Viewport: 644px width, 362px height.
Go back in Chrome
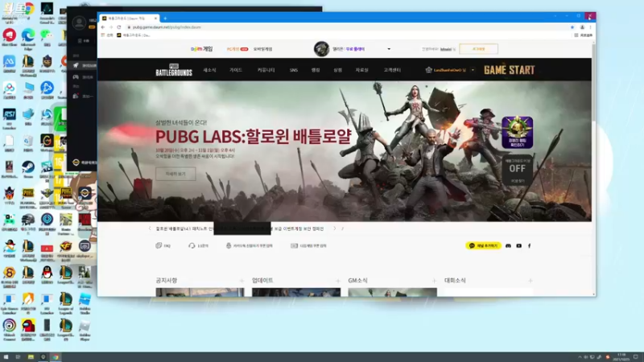[103, 27]
